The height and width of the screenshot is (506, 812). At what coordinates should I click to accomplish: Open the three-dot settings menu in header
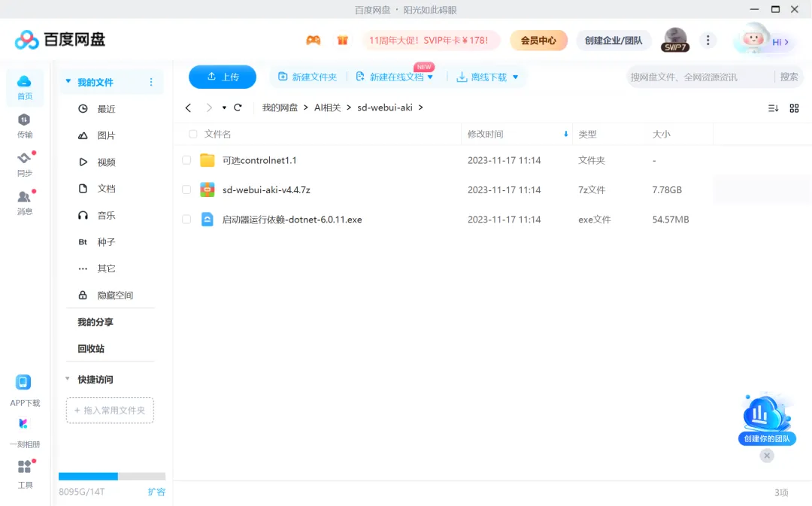[x=708, y=41]
